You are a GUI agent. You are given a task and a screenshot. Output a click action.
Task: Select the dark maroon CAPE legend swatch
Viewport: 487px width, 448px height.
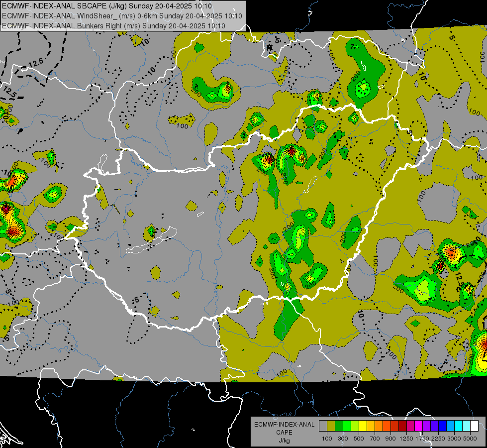402,426
